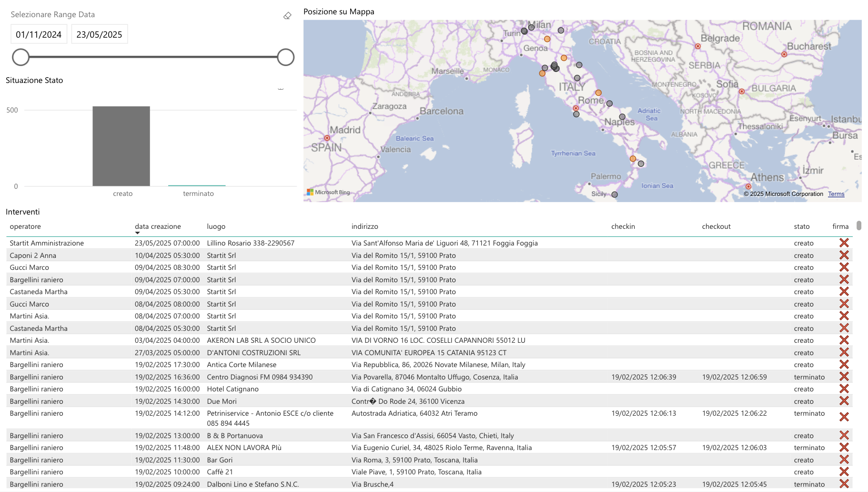Click the map marker near Athens
This screenshot has height=492, width=868.
point(748,186)
